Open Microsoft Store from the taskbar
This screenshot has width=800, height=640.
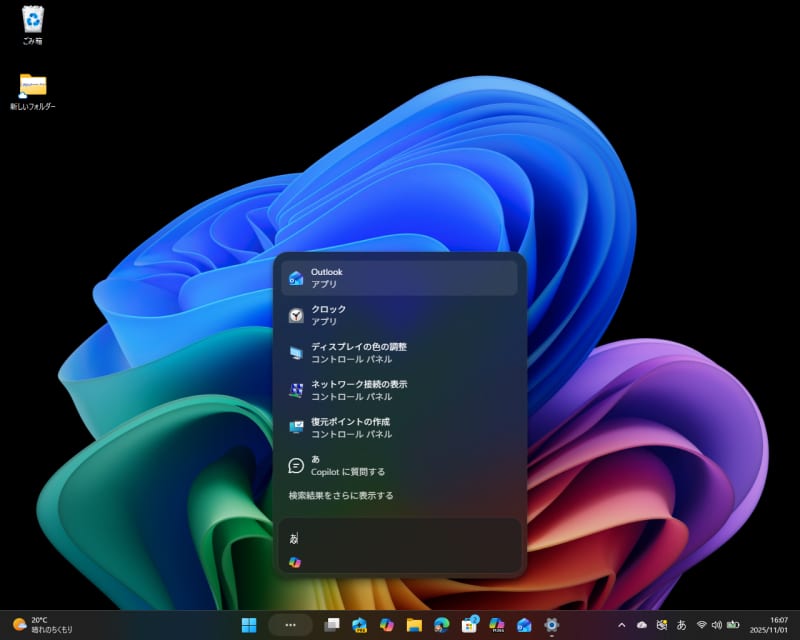coord(468,625)
